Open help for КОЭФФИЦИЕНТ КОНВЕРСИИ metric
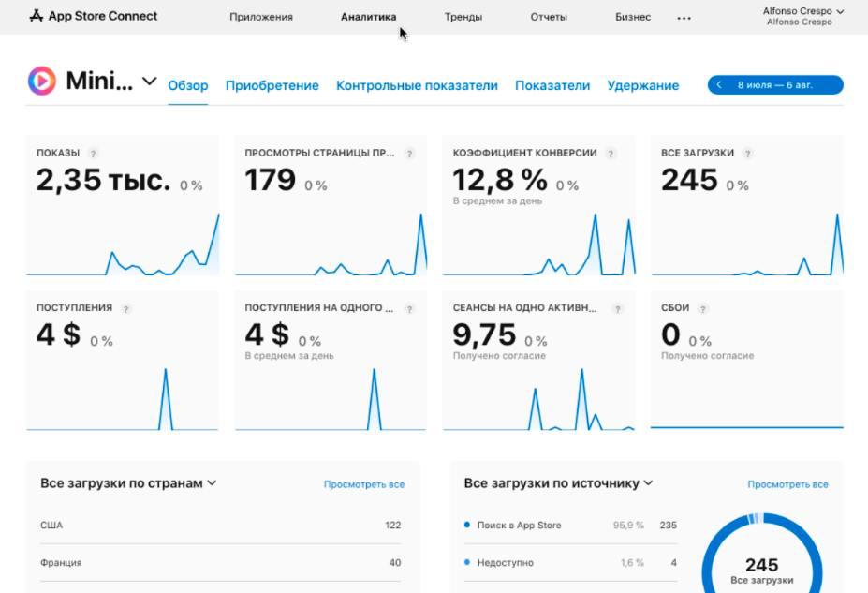 [x=611, y=154]
